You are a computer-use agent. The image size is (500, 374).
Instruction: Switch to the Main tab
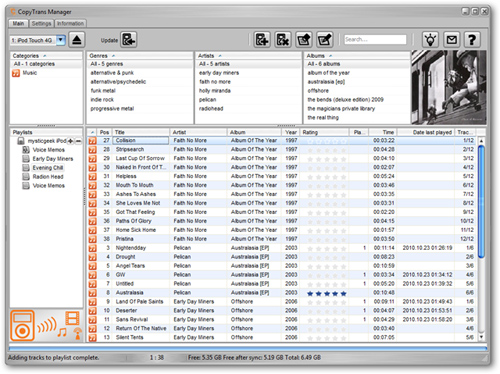click(x=18, y=23)
